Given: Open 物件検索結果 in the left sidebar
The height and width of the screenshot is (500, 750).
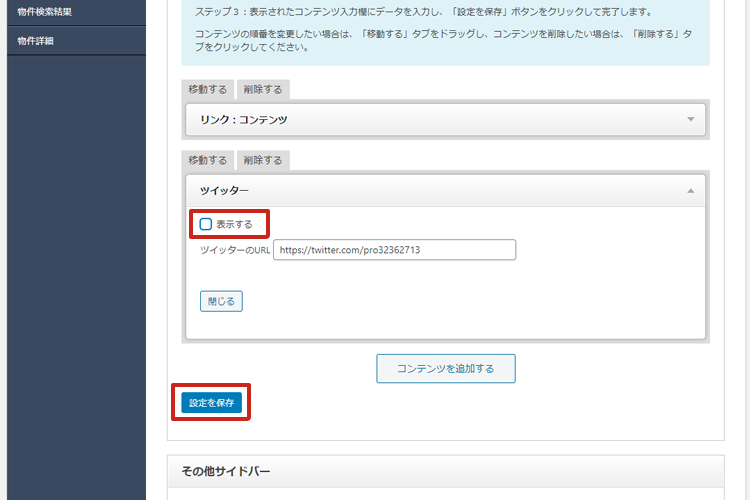Looking at the screenshot, I should coord(44,12).
